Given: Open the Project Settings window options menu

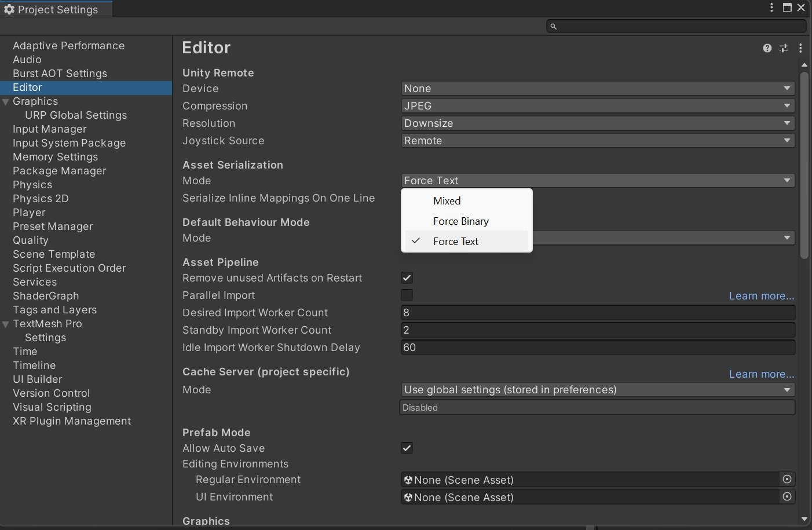Looking at the screenshot, I should (771, 8).
